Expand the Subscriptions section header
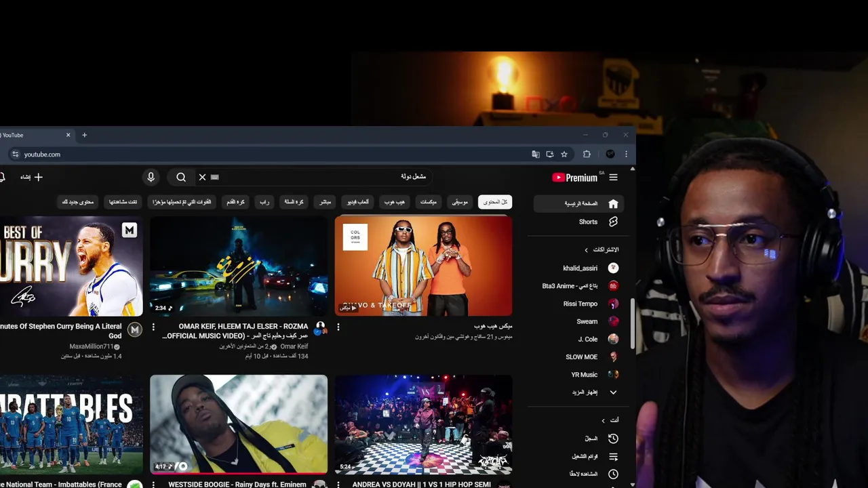This screenshot has width=868, height=488. point(601,249)
